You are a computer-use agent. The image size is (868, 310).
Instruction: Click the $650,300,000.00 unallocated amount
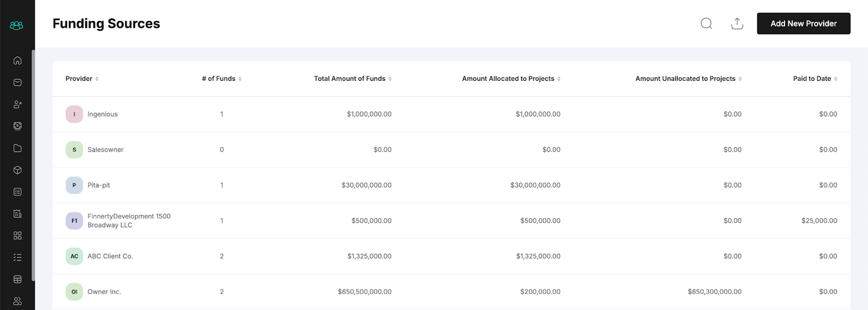click(x=714, y=292)
